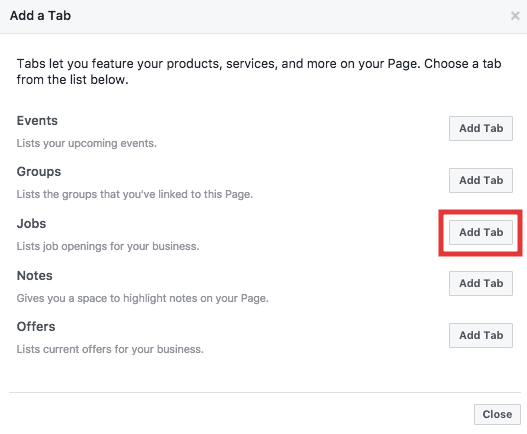Add the Offers tab
The image size is (527, 434).
[481, 336]
